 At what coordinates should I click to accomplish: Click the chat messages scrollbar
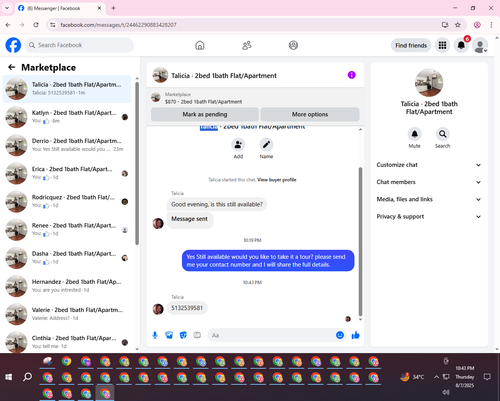point(360,242)
